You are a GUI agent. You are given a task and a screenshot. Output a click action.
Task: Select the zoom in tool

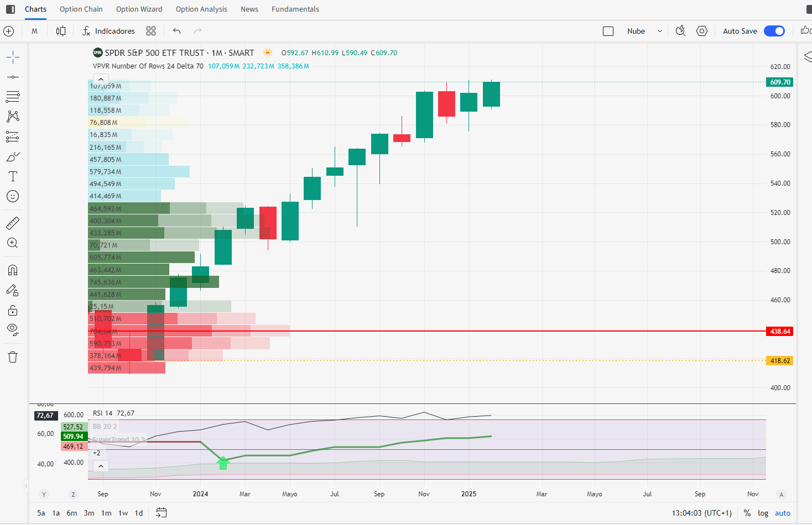tap(13, 243)
